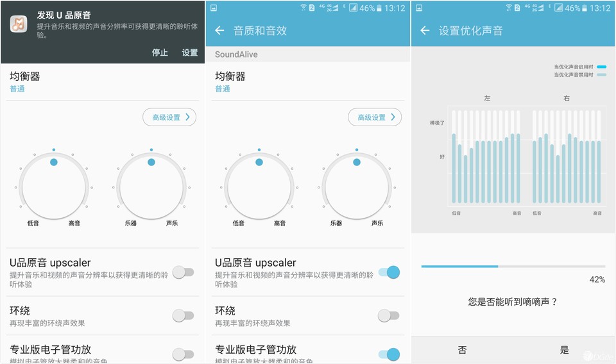This screenshot has width=616, height=364.
Task: Tap 棒极了 chart axis label
Action: pos(437,123)
